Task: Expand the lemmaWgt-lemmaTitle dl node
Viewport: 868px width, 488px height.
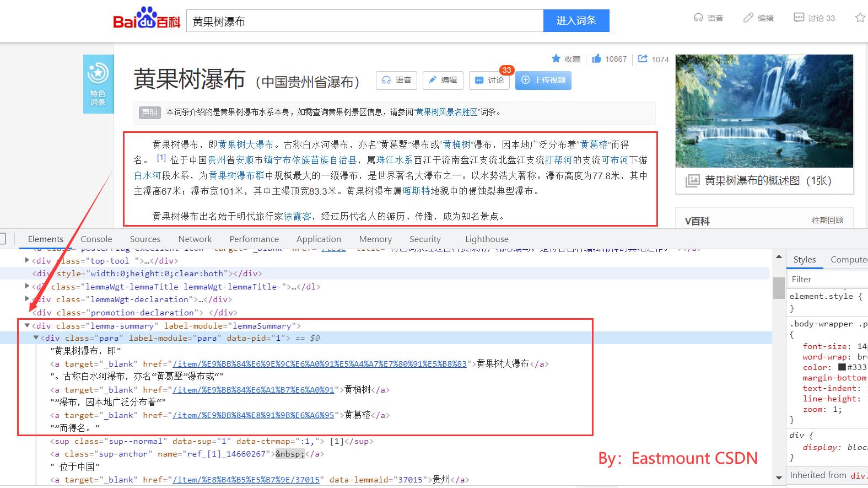Action: (x=27, y=286)
